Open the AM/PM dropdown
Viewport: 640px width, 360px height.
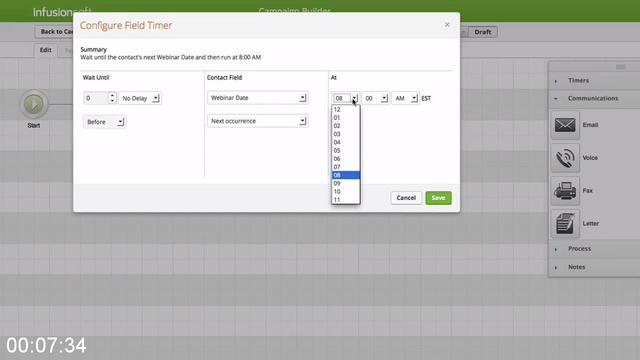coord(405,98)
